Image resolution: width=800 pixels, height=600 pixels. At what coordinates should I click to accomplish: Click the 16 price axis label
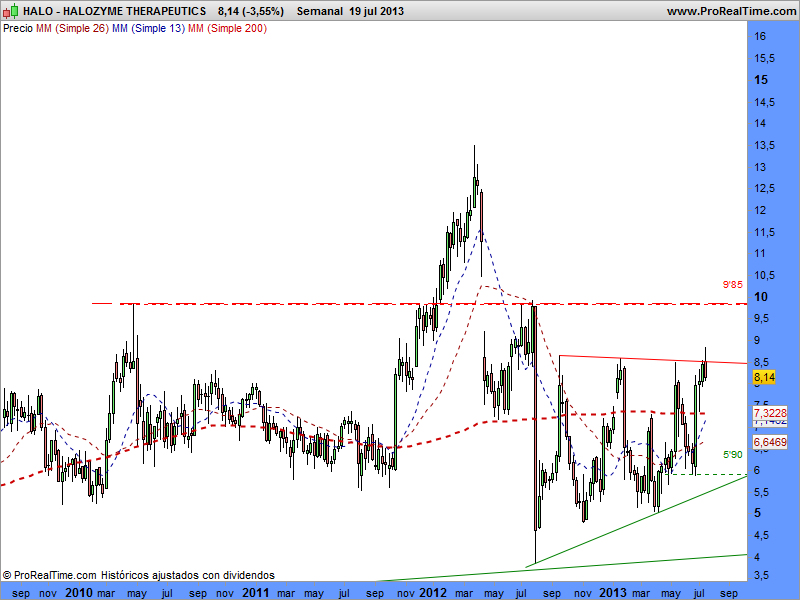760,36
